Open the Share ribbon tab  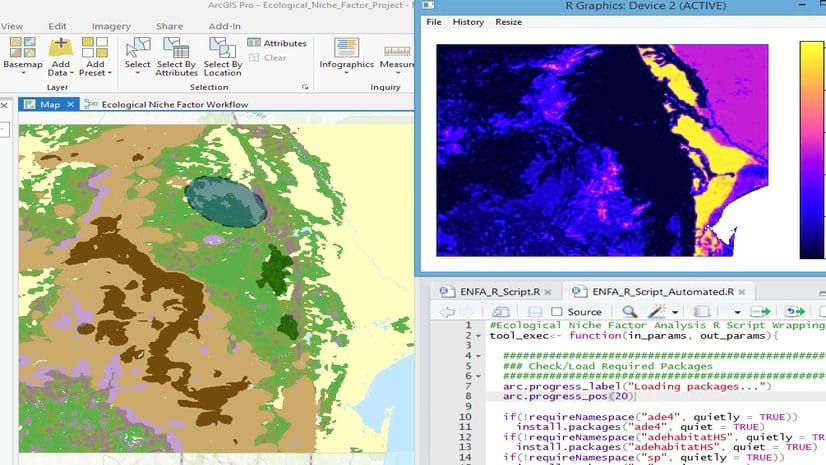[169, 26]
